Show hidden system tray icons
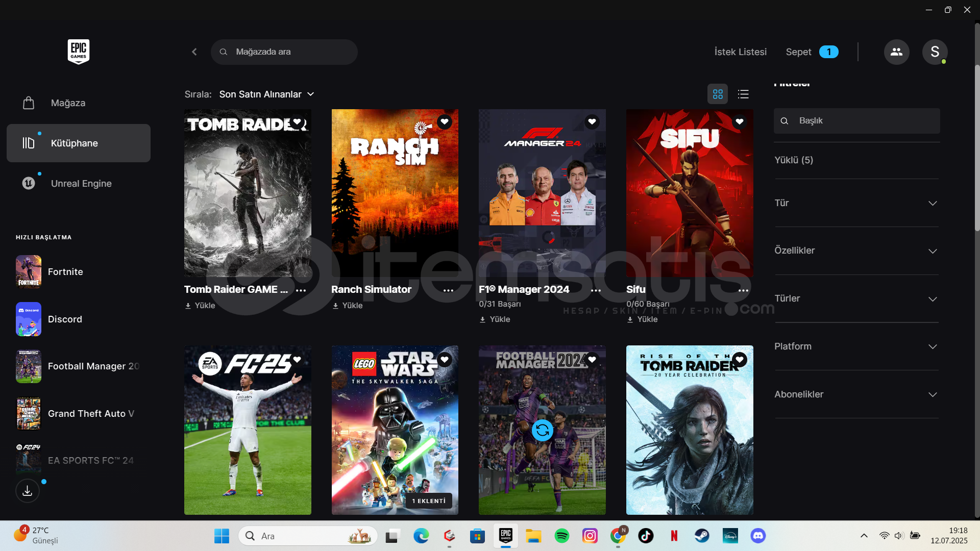Screen dimensions: 980x551 (864, 536)
